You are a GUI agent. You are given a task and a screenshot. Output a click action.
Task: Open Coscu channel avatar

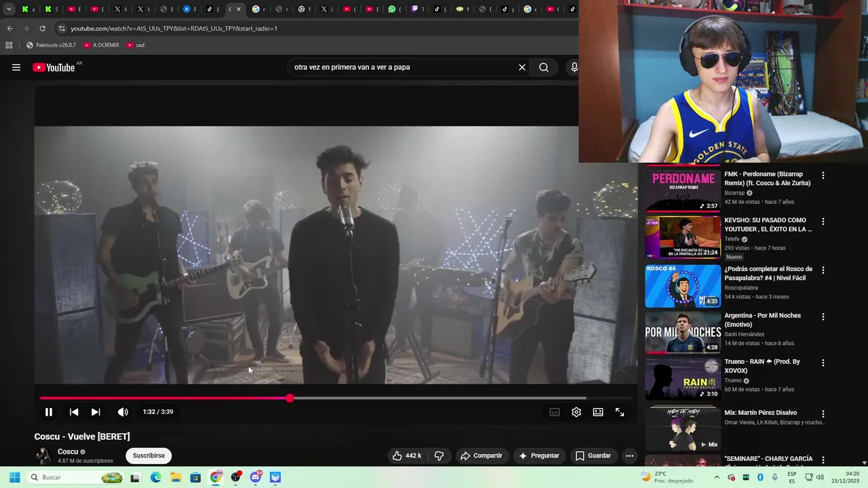43,455
